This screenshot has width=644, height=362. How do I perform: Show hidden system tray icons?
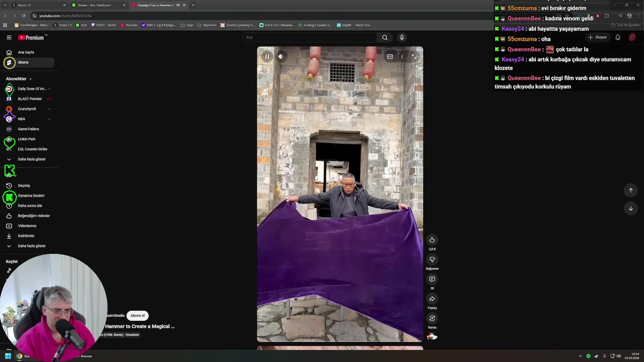(580, 356)
